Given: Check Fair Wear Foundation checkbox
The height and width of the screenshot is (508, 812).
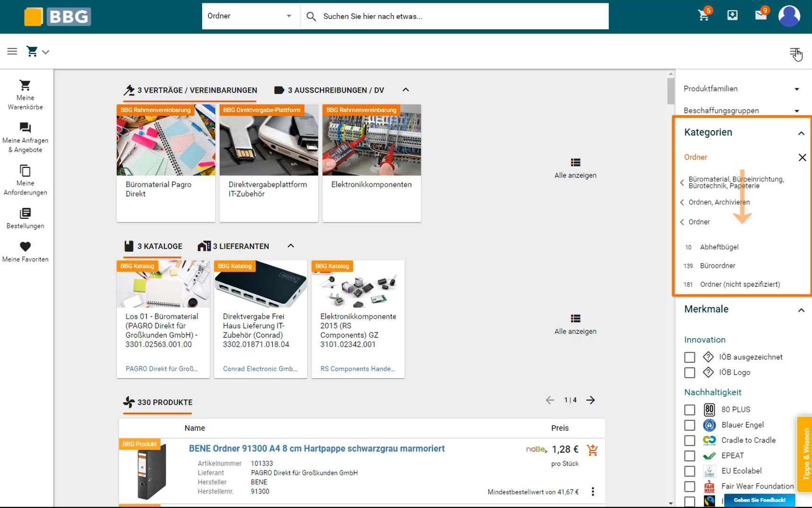Looking at the screenshot, I should (x=690, y=486).
